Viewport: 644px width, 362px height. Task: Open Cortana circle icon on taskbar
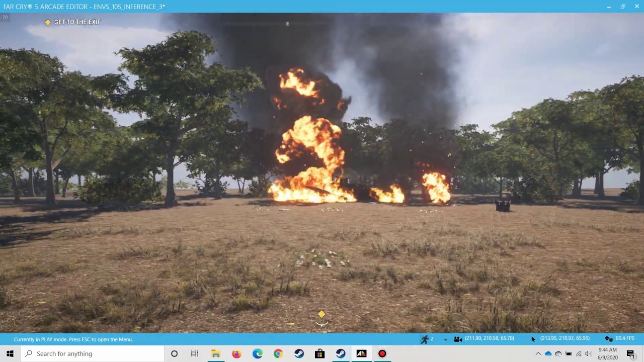click(174, 353)
